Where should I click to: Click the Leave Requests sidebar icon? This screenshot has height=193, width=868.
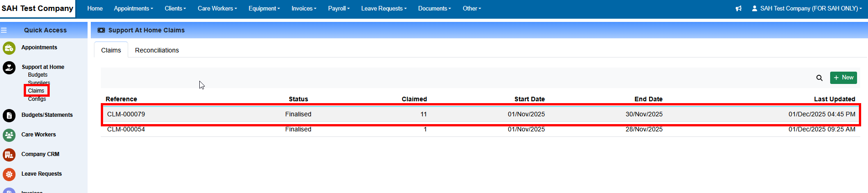pyautogui.click(x=9, y=174)
